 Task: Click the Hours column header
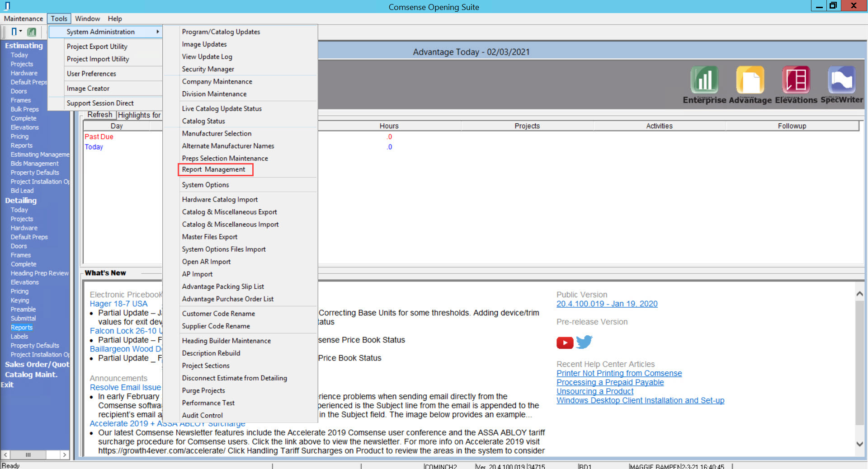point(389,126)
